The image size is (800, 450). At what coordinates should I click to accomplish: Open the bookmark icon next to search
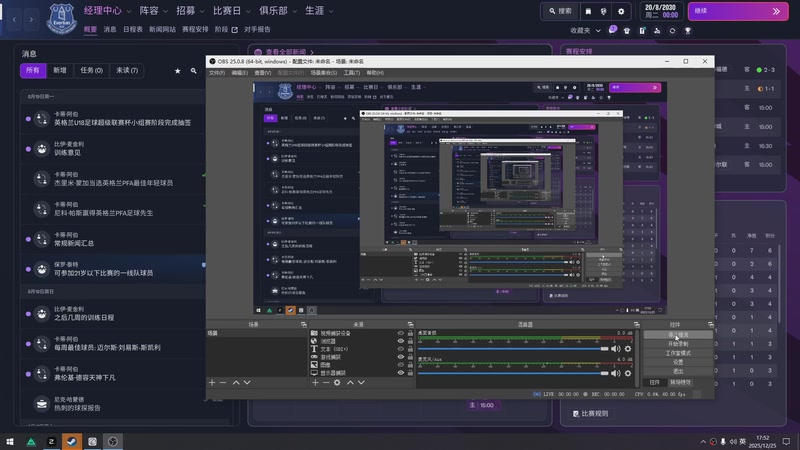(x=588, y=11)
